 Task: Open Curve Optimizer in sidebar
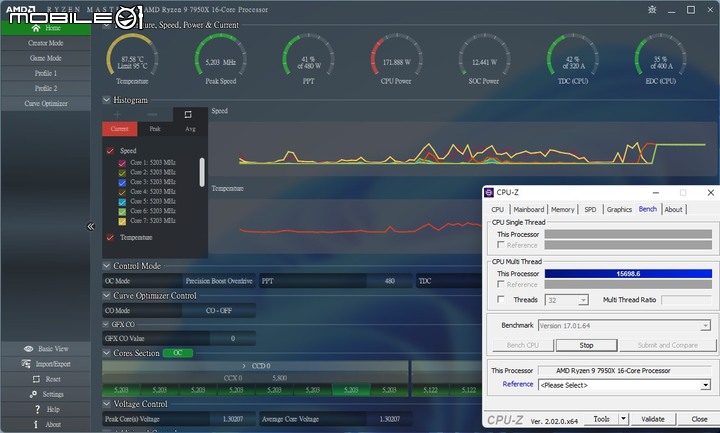(45, 104)
